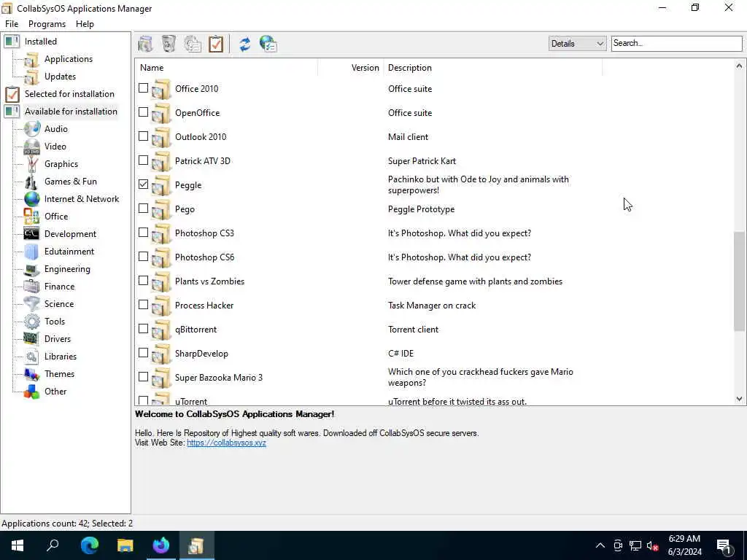Click the Modify toolbar icon
Viewport: 747px width, 560px height.
coord(193,44)
